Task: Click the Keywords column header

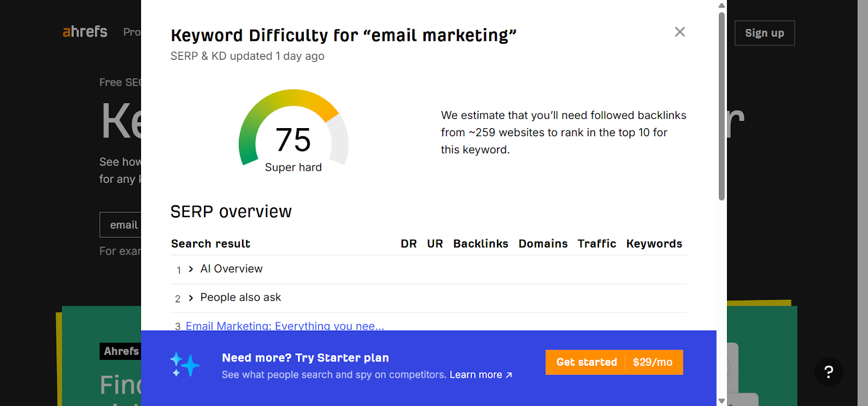Action: pos(654,244)
